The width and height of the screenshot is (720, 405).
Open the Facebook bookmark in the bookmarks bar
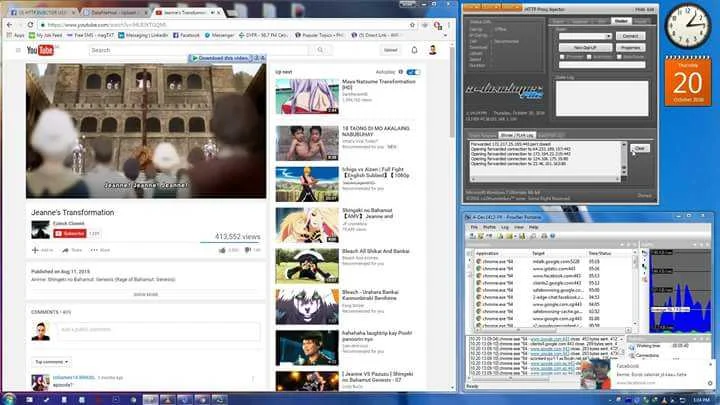click(x=186, y=35)
